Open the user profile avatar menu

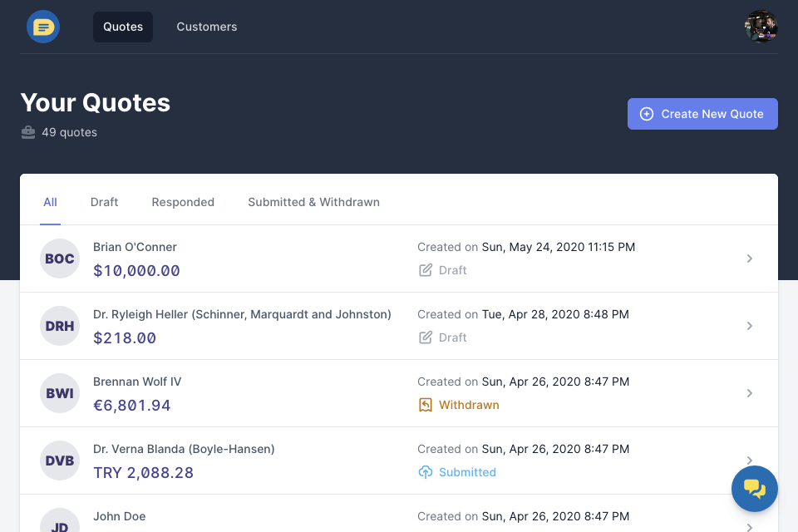pyautogui.click(x=761, y=27)
